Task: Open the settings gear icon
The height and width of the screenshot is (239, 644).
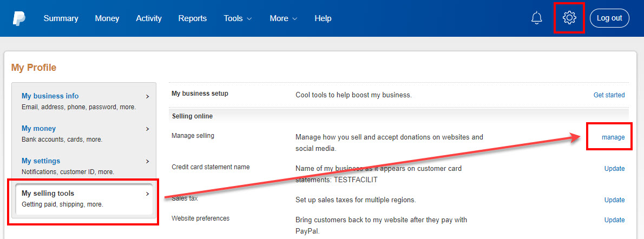Action: click(x=569, y=18)
